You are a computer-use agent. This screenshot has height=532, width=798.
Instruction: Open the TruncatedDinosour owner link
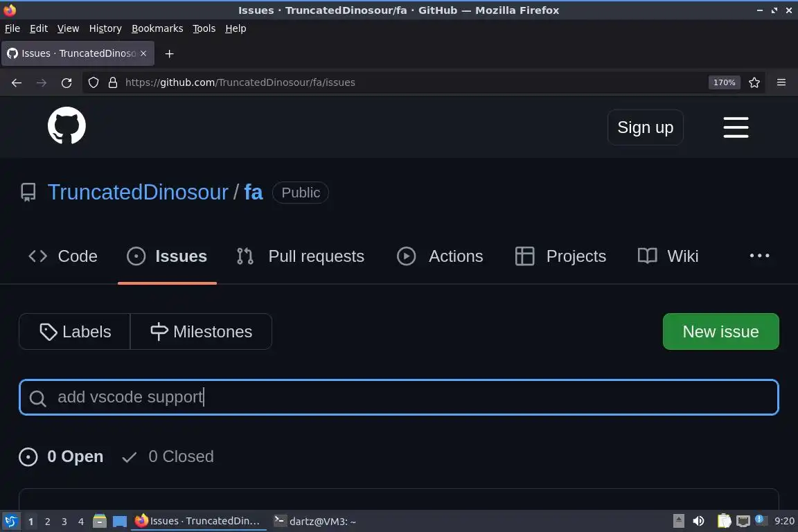[138, 193]
